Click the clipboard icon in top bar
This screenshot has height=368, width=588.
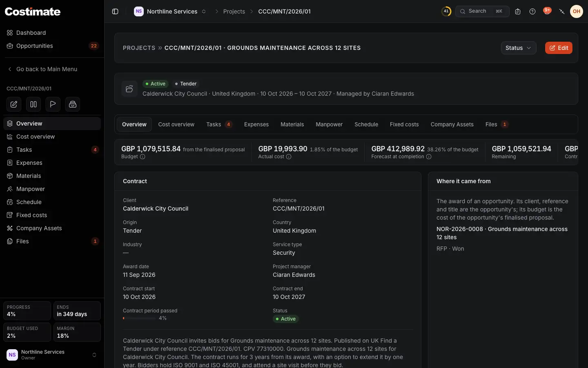pyautogui.click(x=518, y=11)
